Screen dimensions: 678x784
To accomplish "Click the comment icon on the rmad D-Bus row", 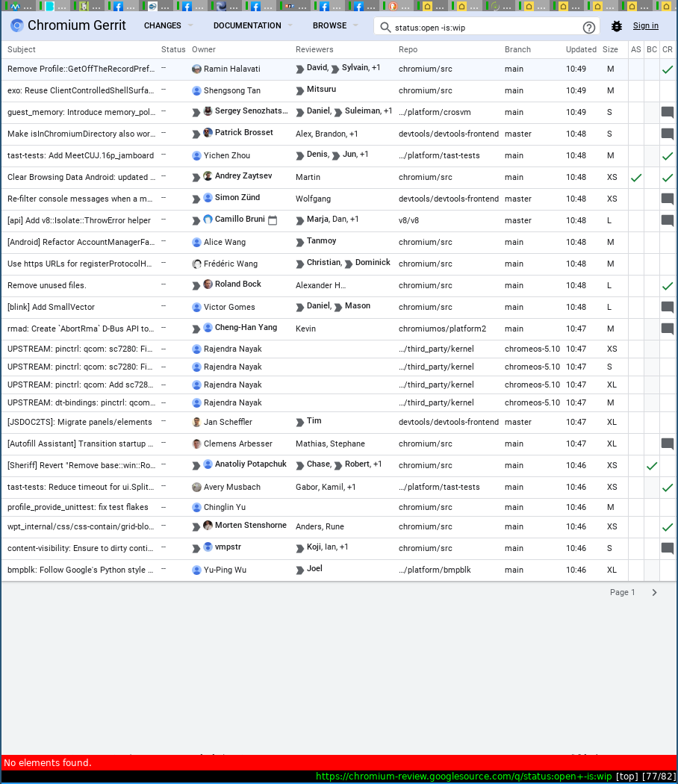I will point(667,329).
